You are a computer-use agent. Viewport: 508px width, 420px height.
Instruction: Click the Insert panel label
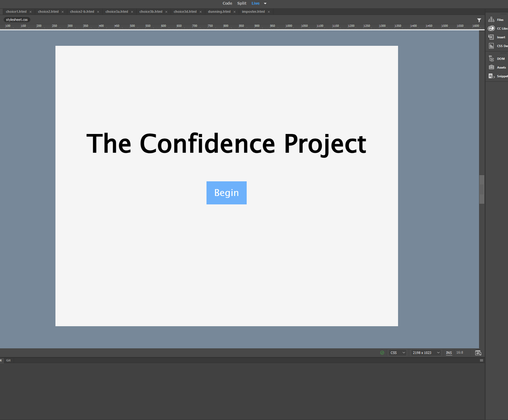pyautogui.click(x=501, y=37)
